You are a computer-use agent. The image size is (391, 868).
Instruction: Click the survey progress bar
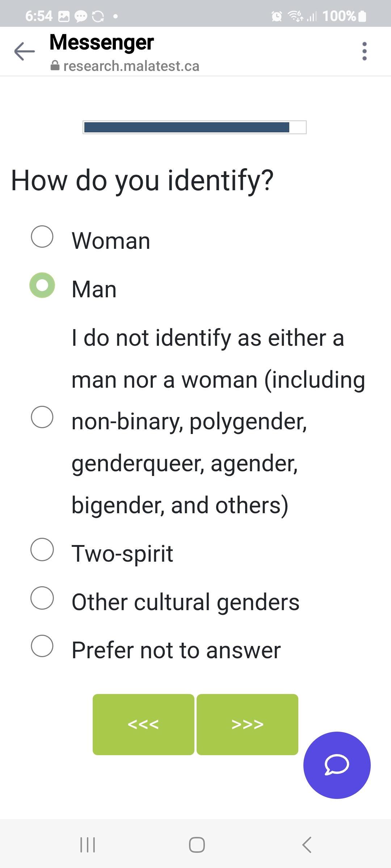point(195,127)
